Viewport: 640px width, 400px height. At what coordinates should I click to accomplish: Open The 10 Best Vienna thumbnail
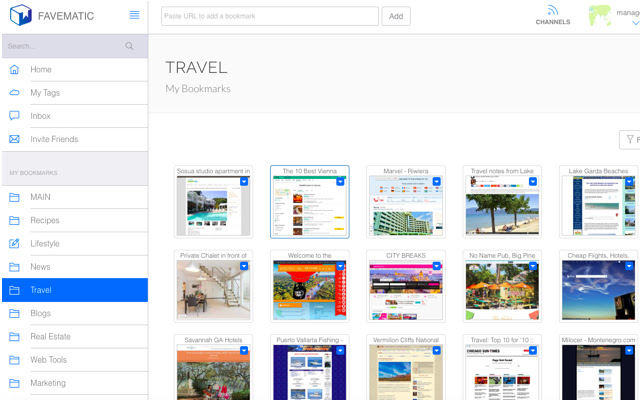coord(310,206)
